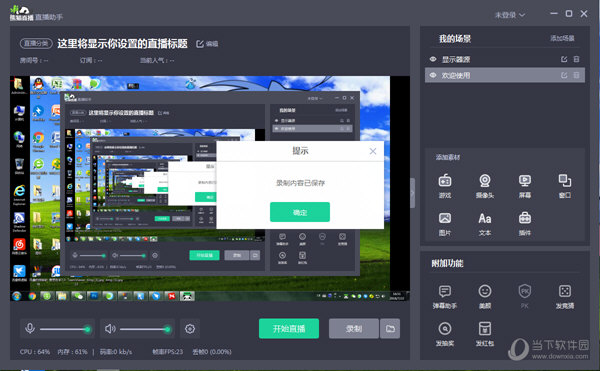Click 编辑 to edit the stream title
This screenshot has height=371, width=600.
point(207,44)
